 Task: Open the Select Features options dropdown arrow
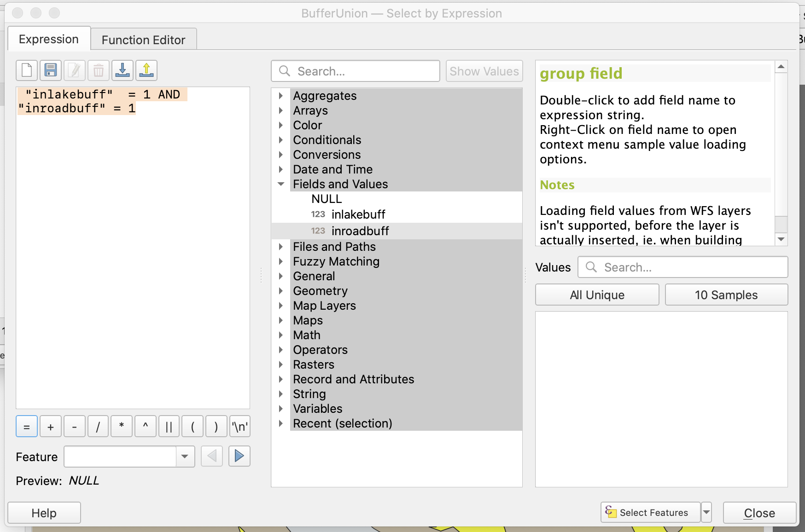(706, 512)
